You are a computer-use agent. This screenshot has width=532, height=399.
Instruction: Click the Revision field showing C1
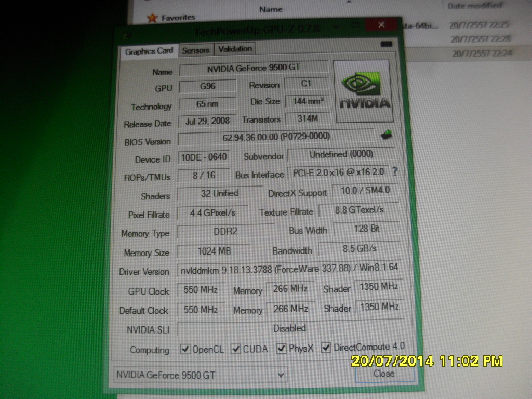(307, 84)
